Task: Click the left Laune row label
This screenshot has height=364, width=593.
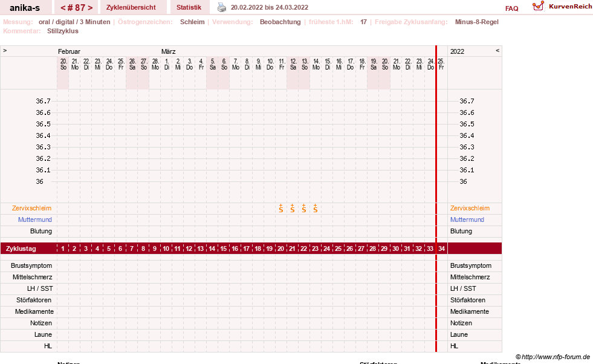Action: (43, 334)
